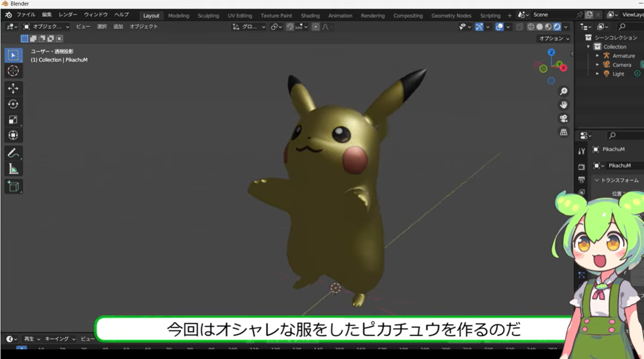Toggle viewport gizmos display
Viewport: 644px width, 359px height.
[479, 27]
